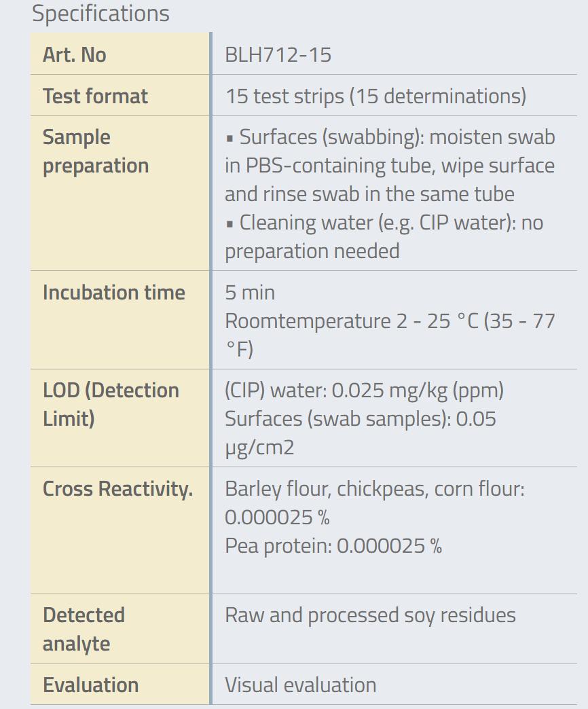The image size is (588, 709).
Task: Select the Test format label
Action: [x=95, y=96]
